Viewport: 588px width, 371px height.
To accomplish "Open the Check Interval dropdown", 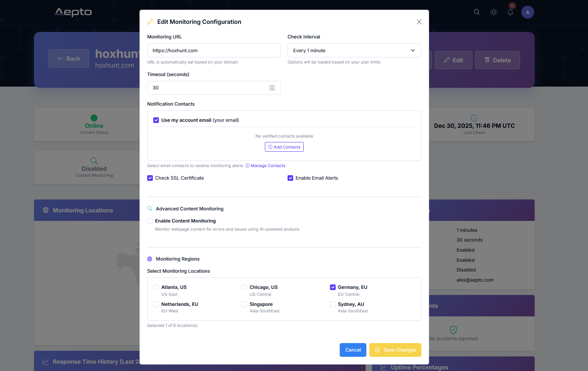I will pos(354,50).
